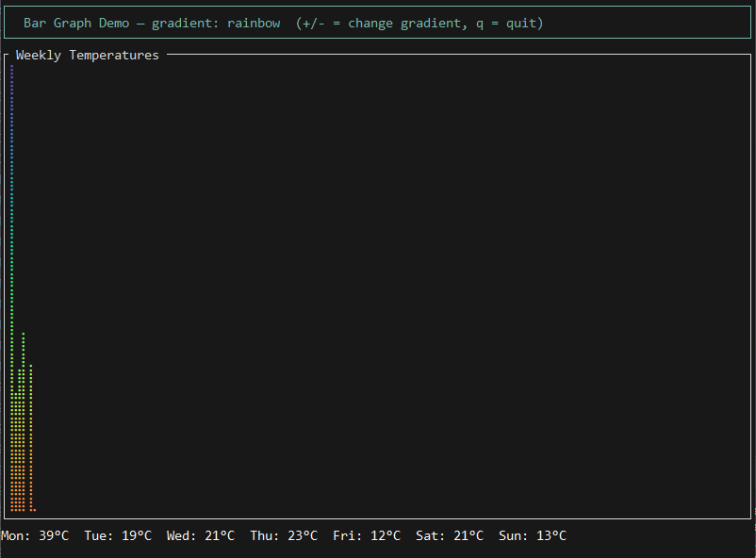Select the Wed: 21°C label
756x558 pixels.
point(201,535)
